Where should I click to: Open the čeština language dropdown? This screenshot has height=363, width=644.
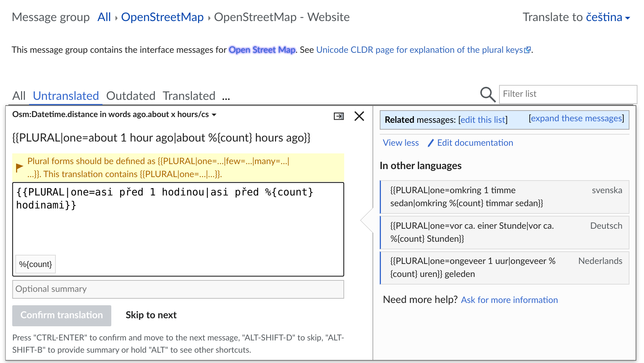click(x=608, y=17)
